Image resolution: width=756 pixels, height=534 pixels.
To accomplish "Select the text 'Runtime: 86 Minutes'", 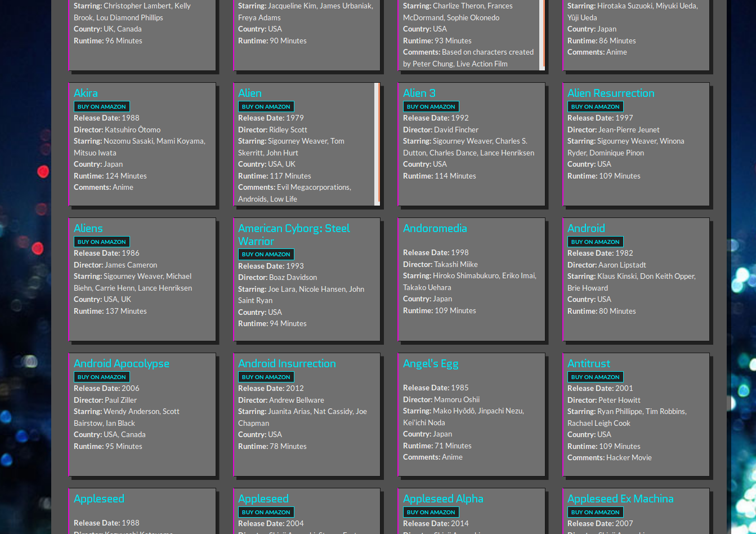I will point(602,41).
